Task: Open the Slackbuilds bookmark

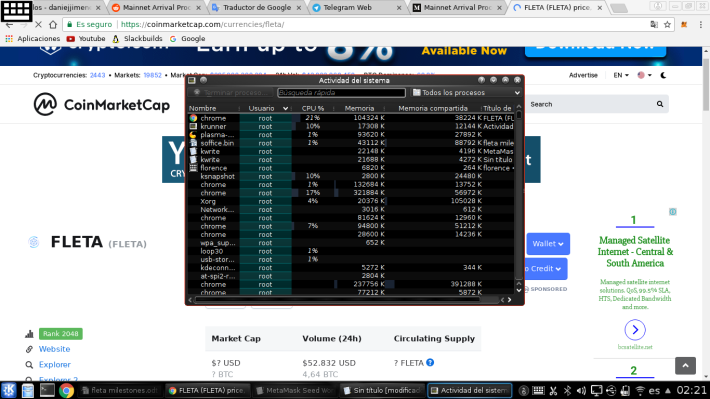Action: [137, 39]
